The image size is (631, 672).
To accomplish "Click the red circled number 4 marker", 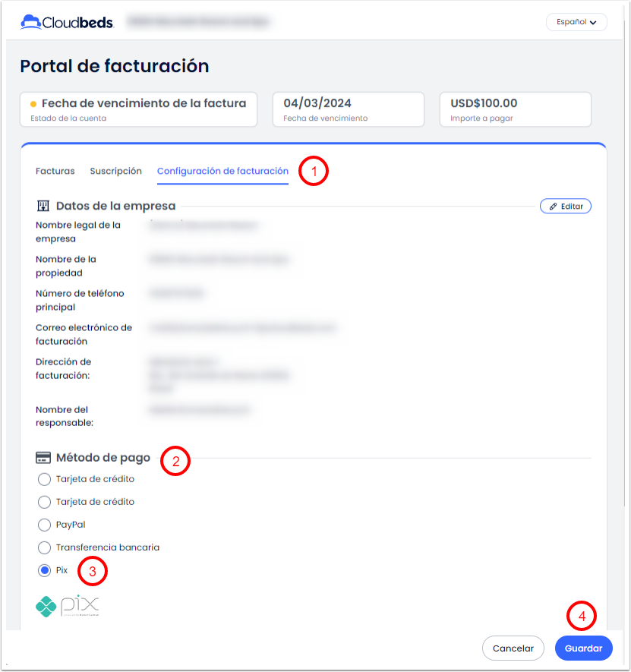I will click(x=582, y=617).
